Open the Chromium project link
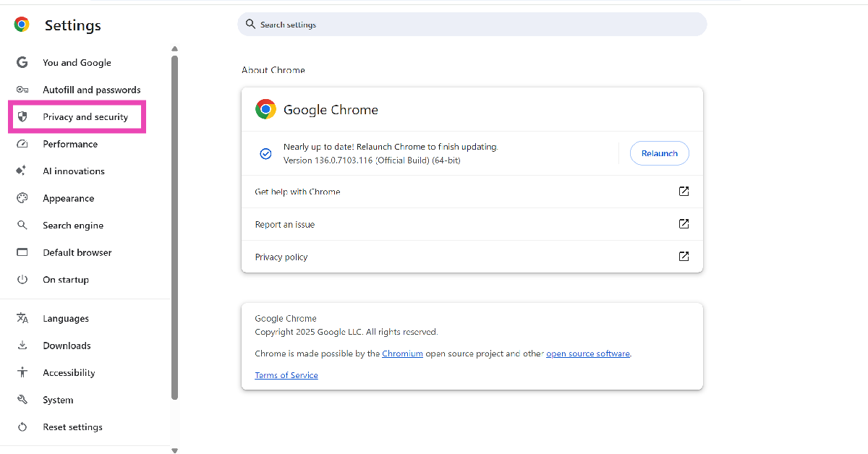Screen dimensions: 868x454 (x=402, y=354)
